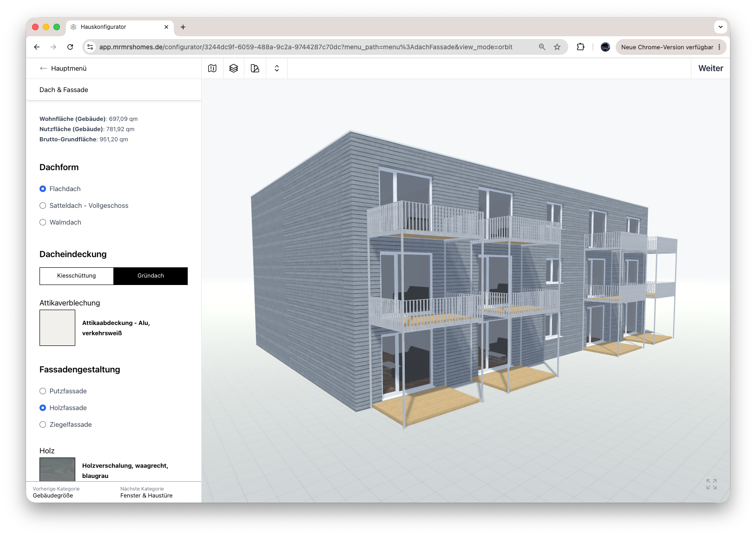The height and width of the screenshot is (537, 756).
Task: View site information icon in address bar
Action: (91, 47)
